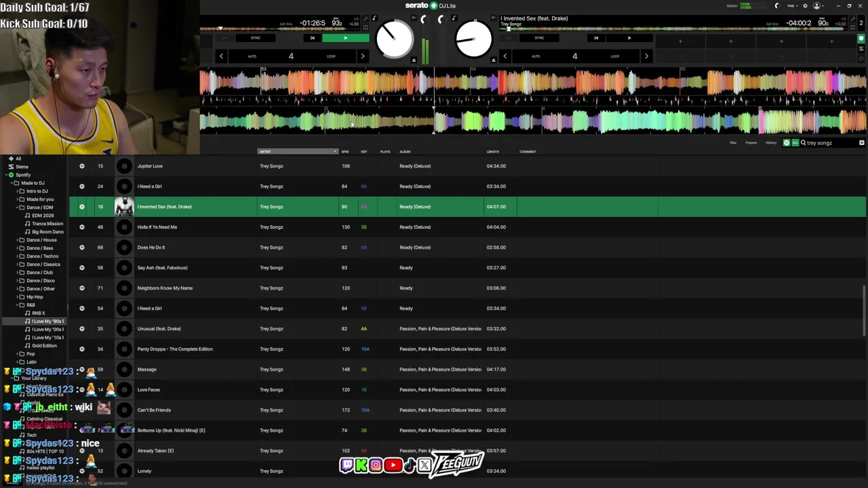
Task: Double loop length on left deck
Action: click(362, 56)
